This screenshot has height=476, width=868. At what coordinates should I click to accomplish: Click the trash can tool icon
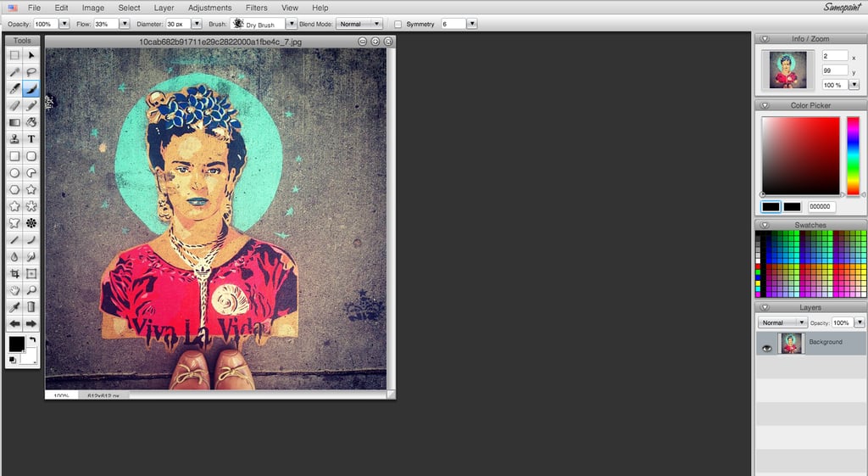[31, 307]
